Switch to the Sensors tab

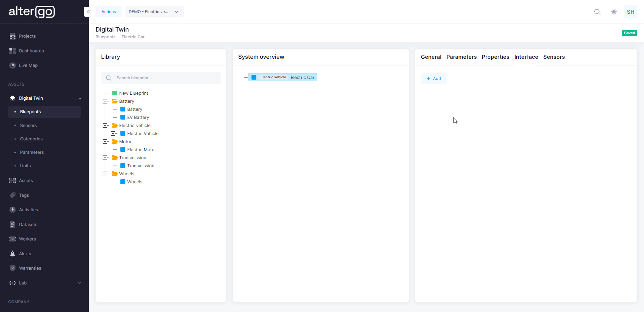click(x=554, y=57)
